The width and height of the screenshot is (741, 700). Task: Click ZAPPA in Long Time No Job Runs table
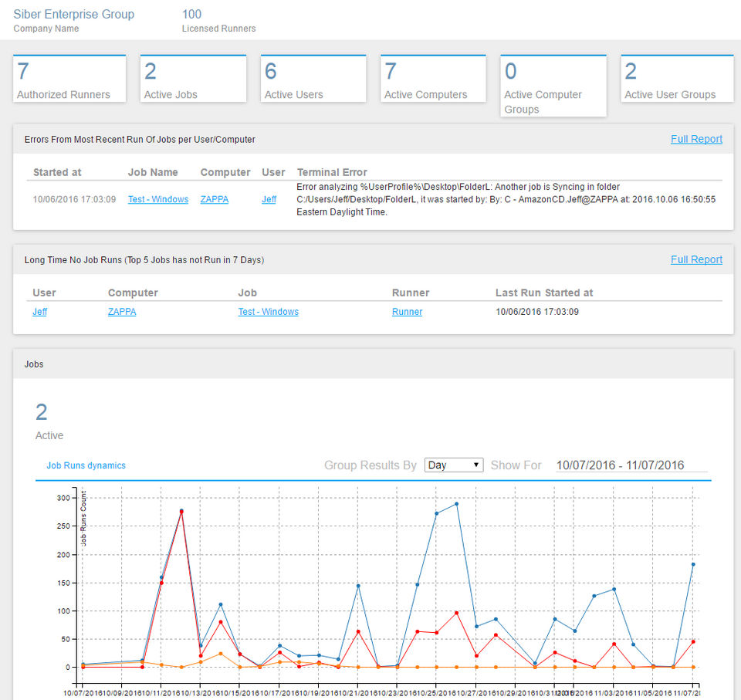122,312
